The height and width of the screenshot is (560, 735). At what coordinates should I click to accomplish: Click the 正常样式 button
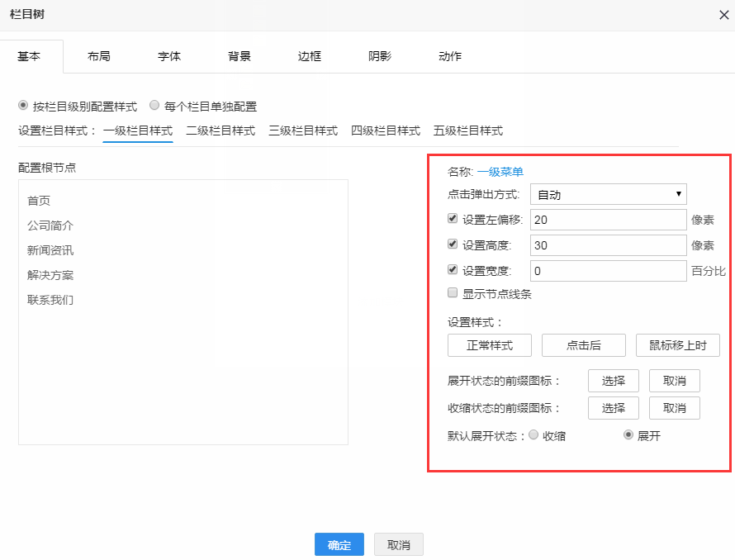(490, 345)
